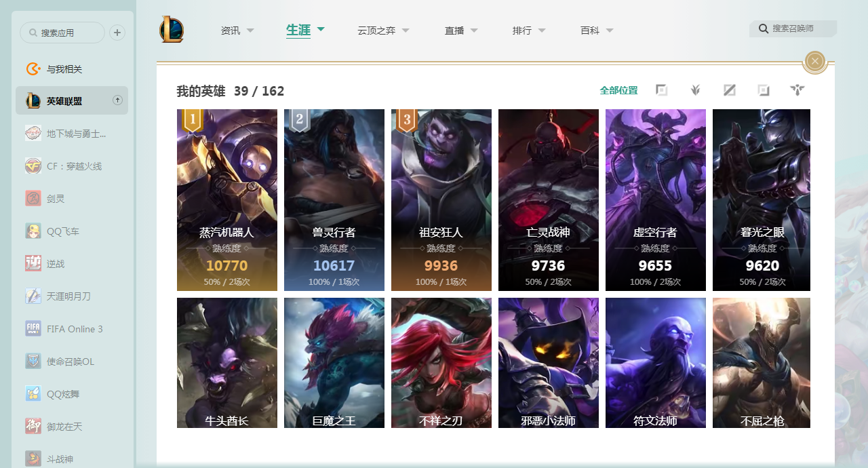This screenshot has height=468, width=868.
Task: Click the 搜索应用 search field
Action: pos(62,33)
